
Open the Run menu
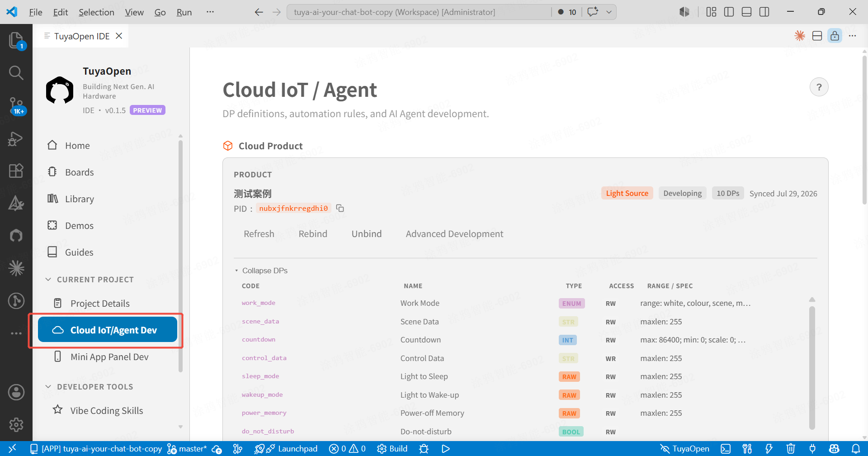tap(184, 12)
